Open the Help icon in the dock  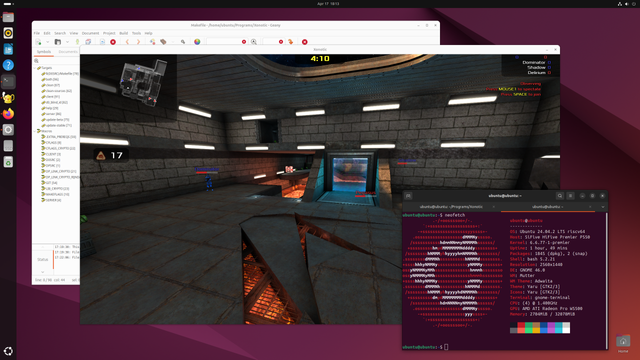click(8, 65)
